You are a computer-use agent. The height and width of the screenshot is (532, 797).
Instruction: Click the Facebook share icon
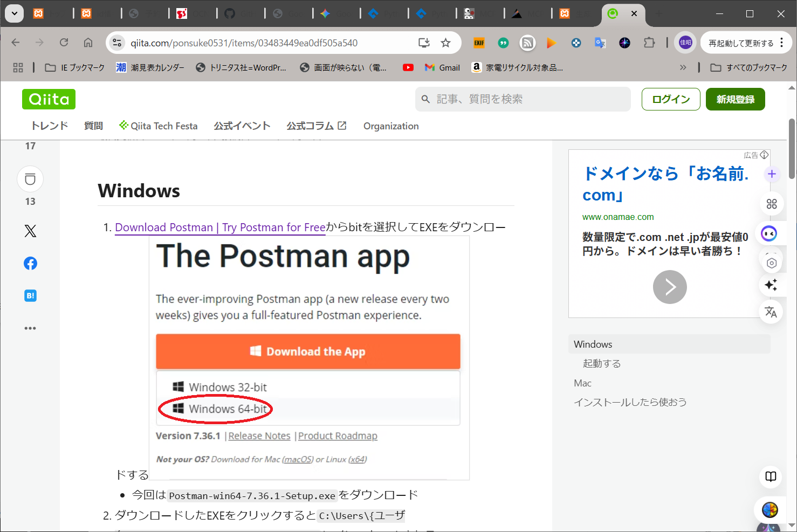pos(30,264)
